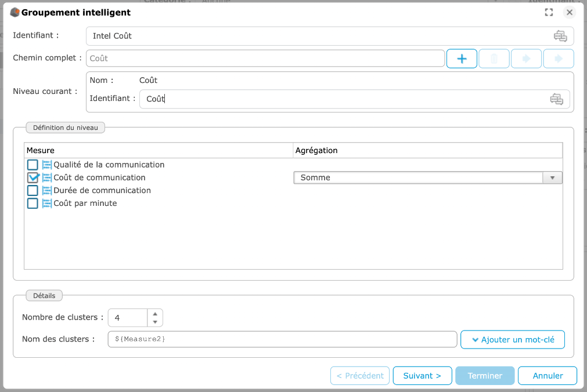Screen dimensions: 587x392
Task: Uncheck the Coût de communication checkbox
Action: coord(33,177)
